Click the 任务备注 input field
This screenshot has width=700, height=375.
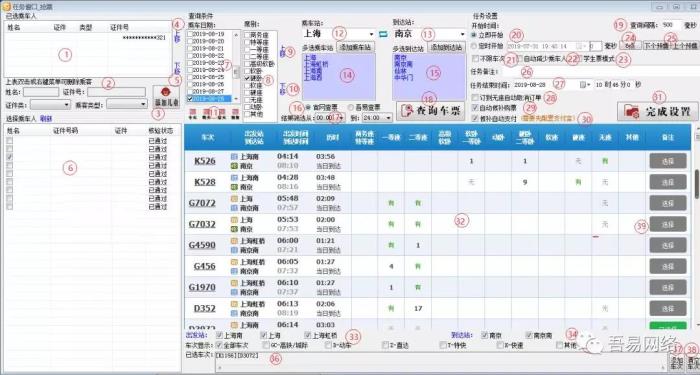coord(600,71)
